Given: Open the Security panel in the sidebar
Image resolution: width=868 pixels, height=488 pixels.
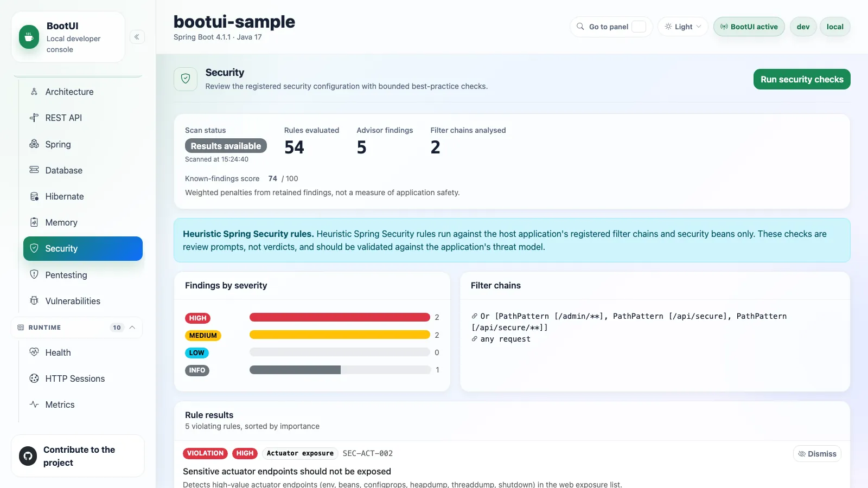Looking at the screenshot, I should (x=83, y=248).
